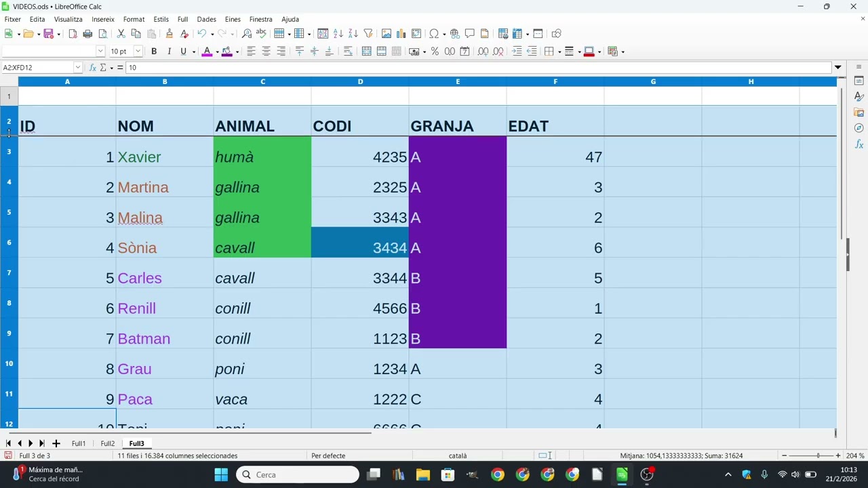Click the Windows taskbar Cerca search box
The image size is (868, 488).
[x=298, y=474]
